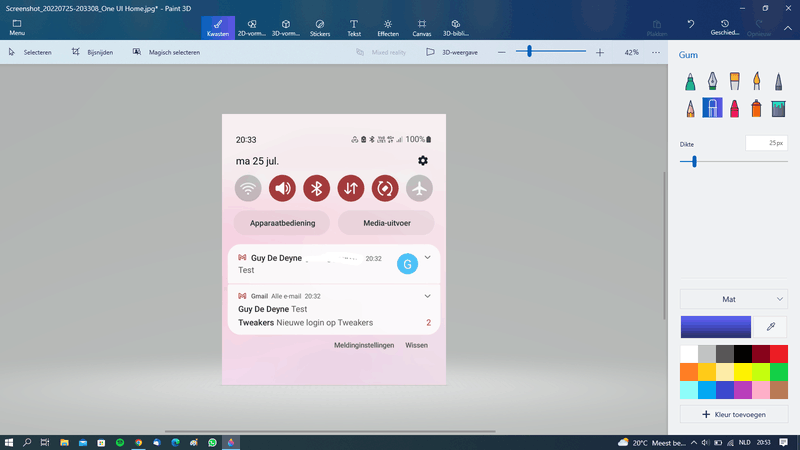This screenshot has width=800, height=450.
Task: Select the Eraser (Gum) tool
Action: coord(712,108)
